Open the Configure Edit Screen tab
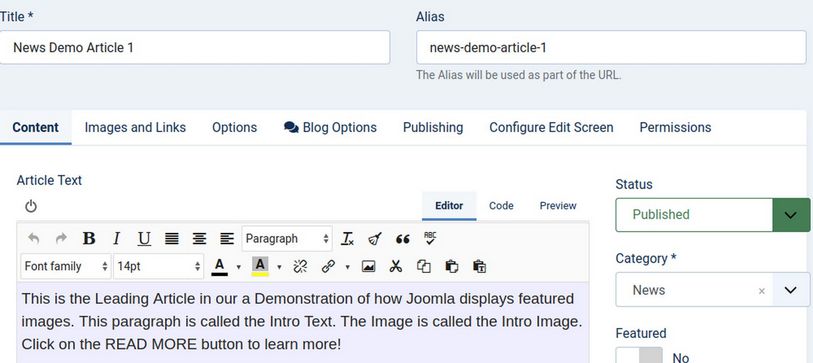Image resolution: width=813 pixels, height=363 pixels. coord(551,128)
